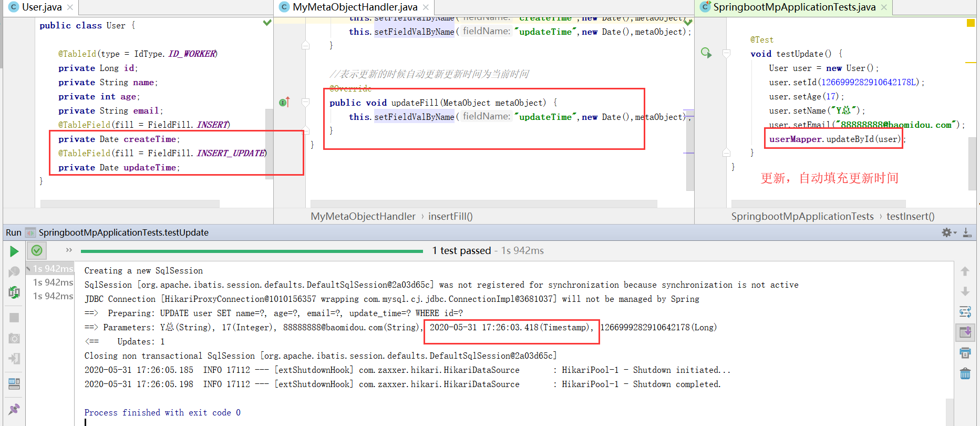Screen dimensions: 980x426
Task: Click the stop process square icon
Action: [14, 318]
